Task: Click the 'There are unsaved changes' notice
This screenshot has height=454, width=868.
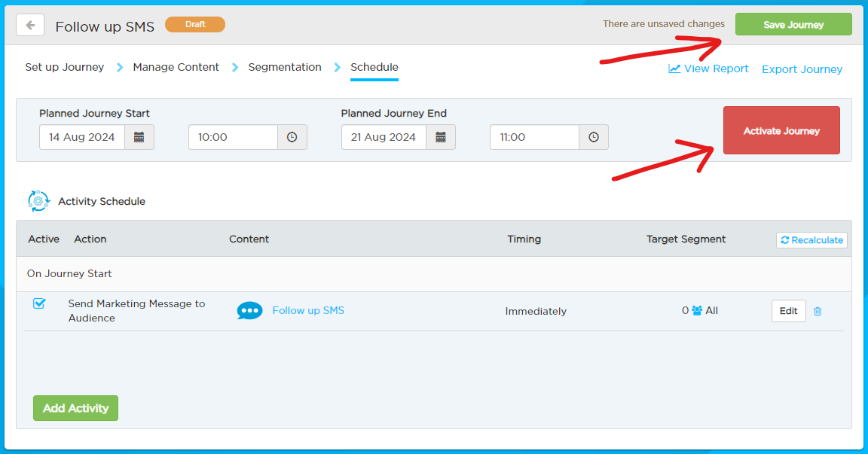Action: click(x=664, y=24)
